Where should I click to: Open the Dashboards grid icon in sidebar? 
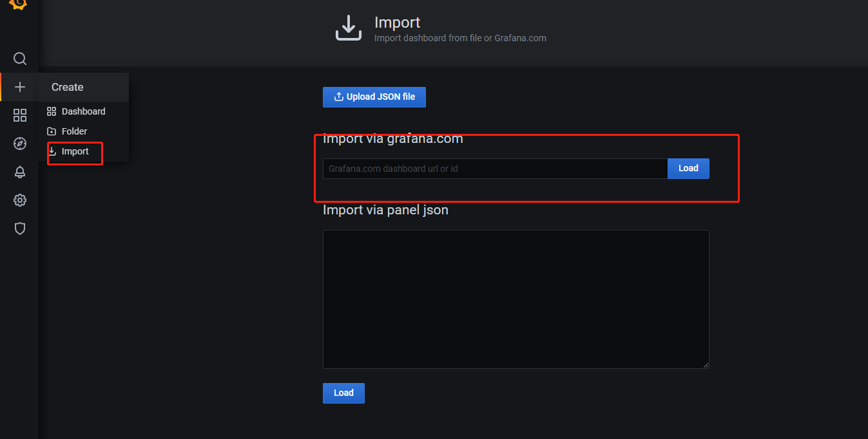(x=20, y=115)
